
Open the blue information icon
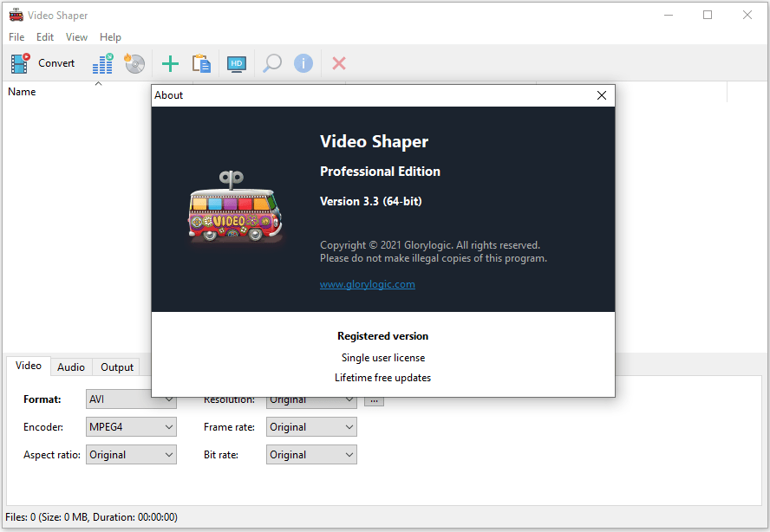(x=303, y=63)
